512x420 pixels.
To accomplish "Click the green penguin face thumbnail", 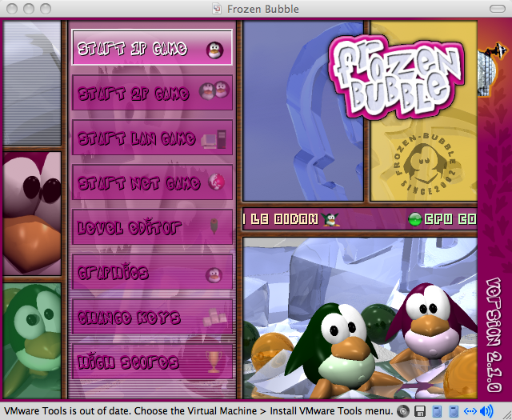I will point(32,341).
